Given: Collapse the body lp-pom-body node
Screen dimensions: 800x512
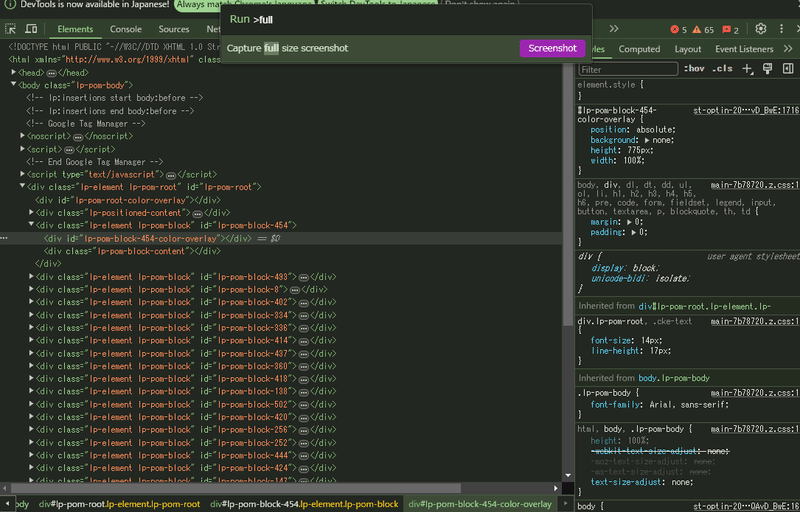Looking at the screenshot, I should (x=14, y=85).
